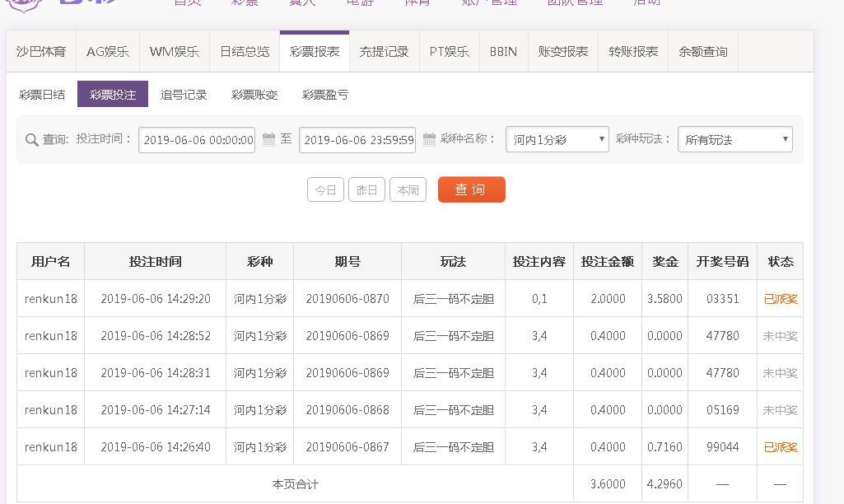View the 彩票账变 sub-tab

tap(254, 95)
